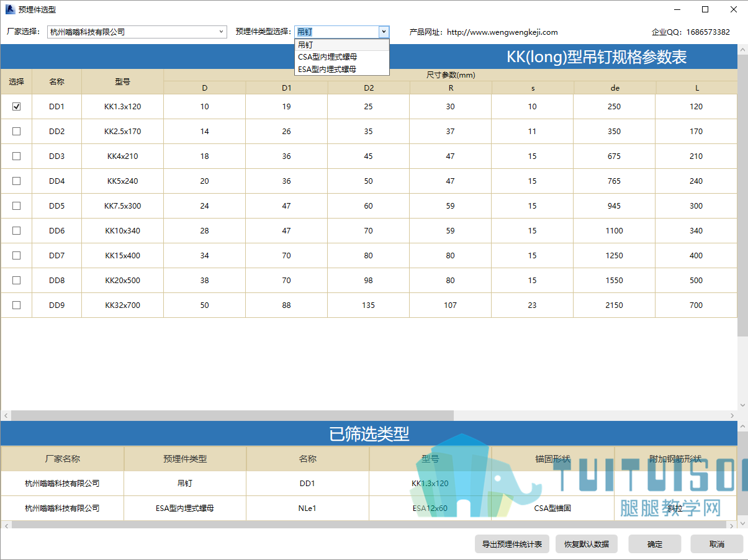Choose ESA型内埋式螺母 from the list

(342, 69)
